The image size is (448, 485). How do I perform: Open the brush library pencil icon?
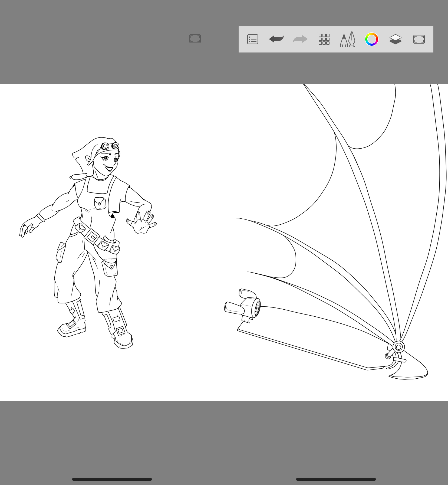point(348,39)
